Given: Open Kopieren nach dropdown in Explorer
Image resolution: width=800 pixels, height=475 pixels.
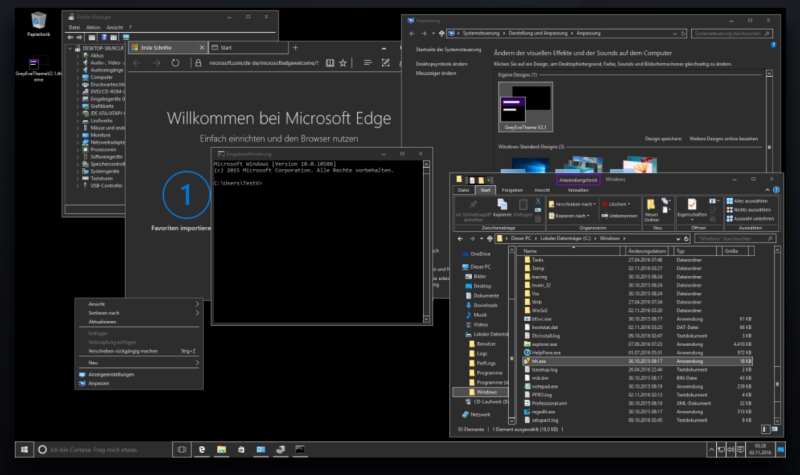Looking at the screenshot, I should pyautogui.click(x=569, y=216).
